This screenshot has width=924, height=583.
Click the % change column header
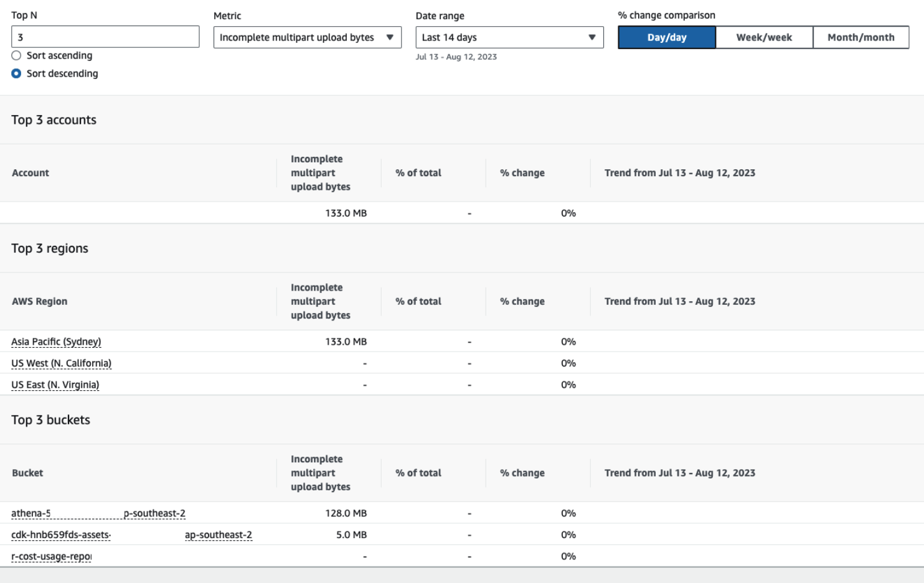[522, 301]
